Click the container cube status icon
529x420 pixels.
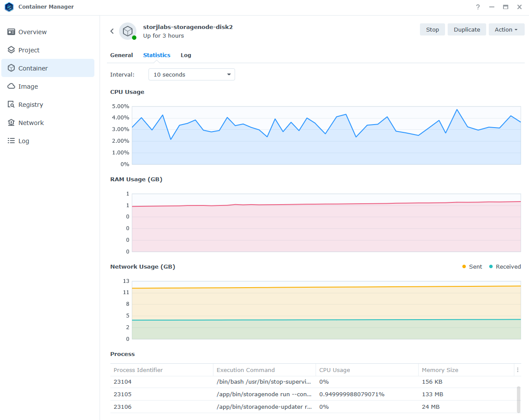pyautogui.click(x=128, y=31)
